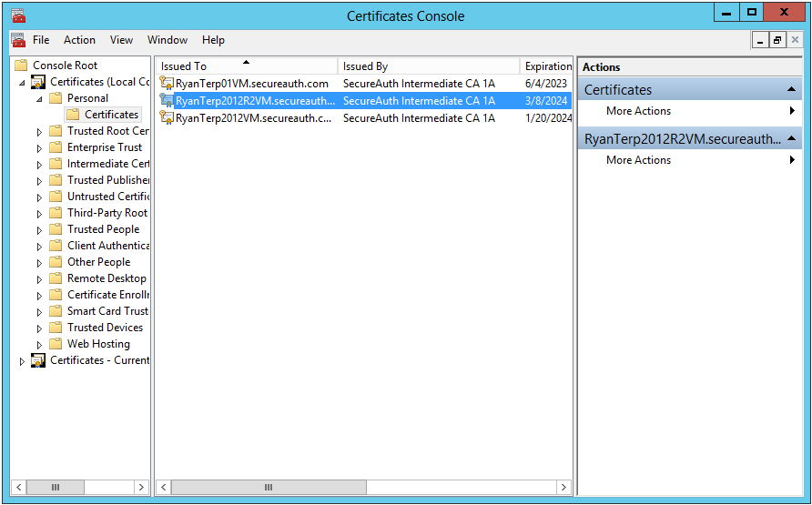This screenshot has height=505, width=812.
Task: Select the Remote Desktop tree item
Action: pyautogui.click(x=107, y=278)
